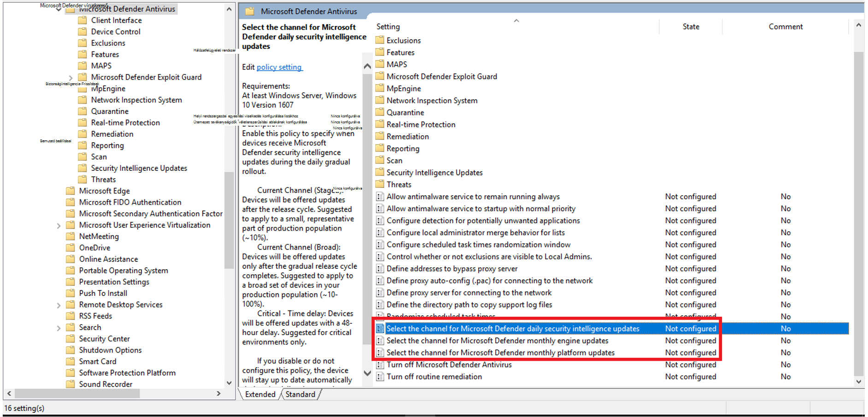Click tree horizontal scroll right arrow

[x=219, y=394]
